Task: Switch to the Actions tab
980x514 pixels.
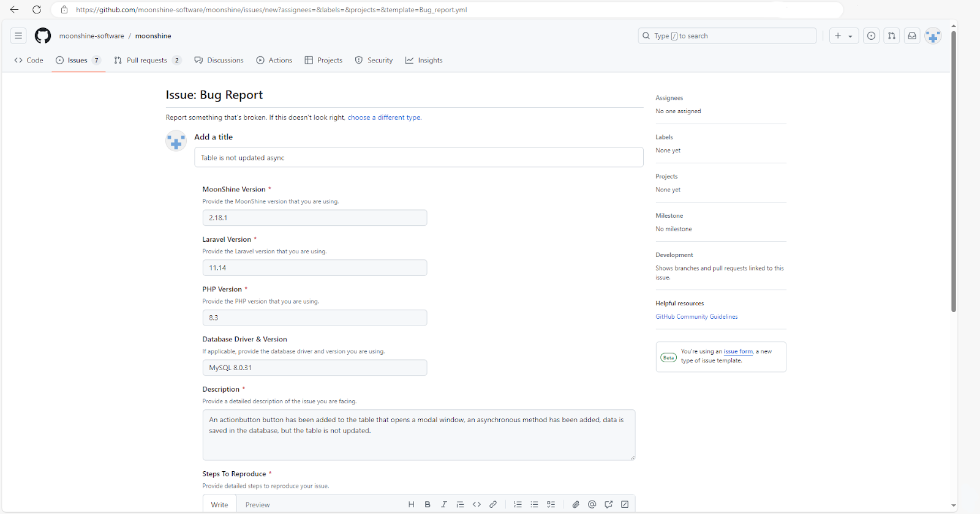Action: tap(274, 60)
